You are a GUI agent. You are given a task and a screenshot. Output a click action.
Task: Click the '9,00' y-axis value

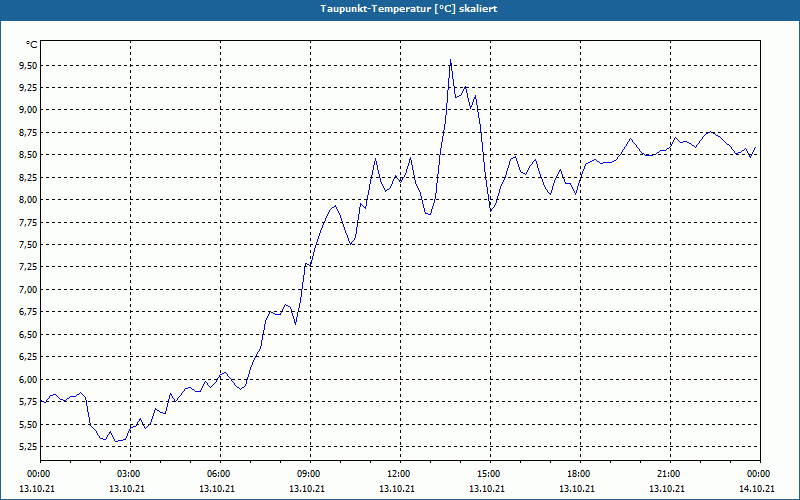pos(29,110)
